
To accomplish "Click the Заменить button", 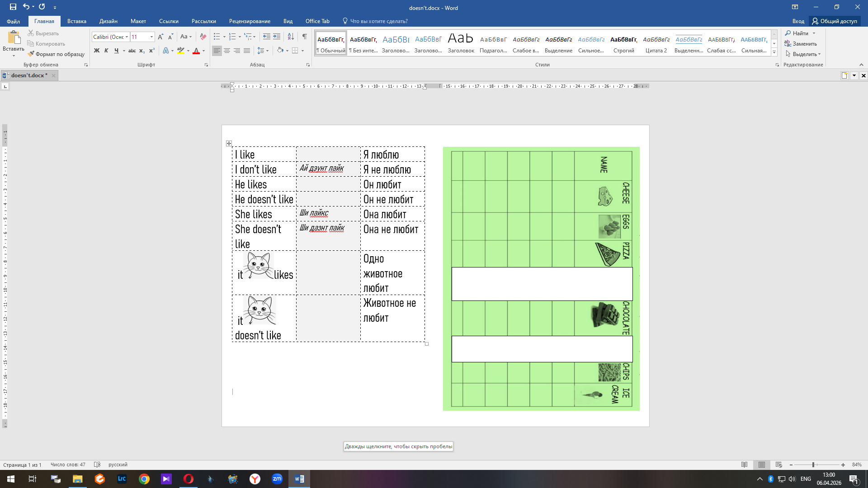I will click(801, 44).
